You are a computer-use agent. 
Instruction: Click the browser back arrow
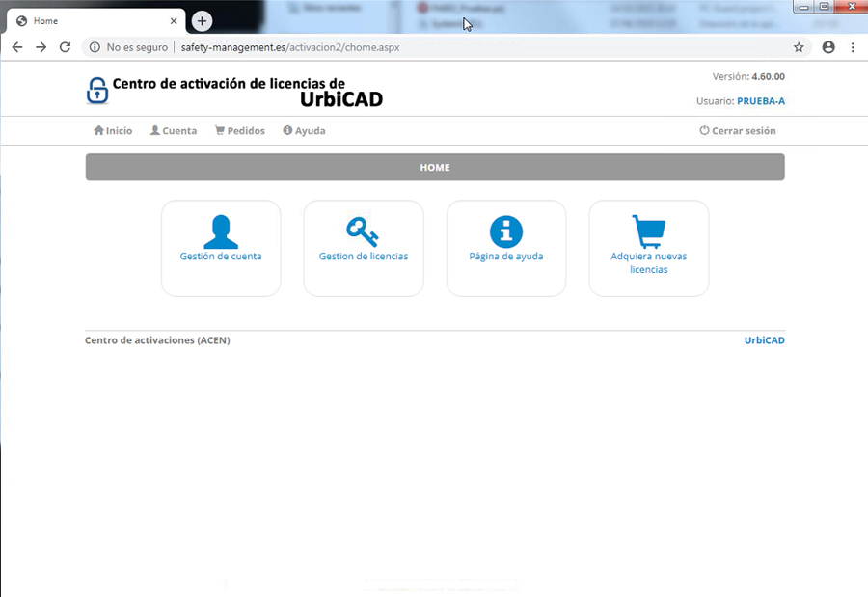(17, 47)
